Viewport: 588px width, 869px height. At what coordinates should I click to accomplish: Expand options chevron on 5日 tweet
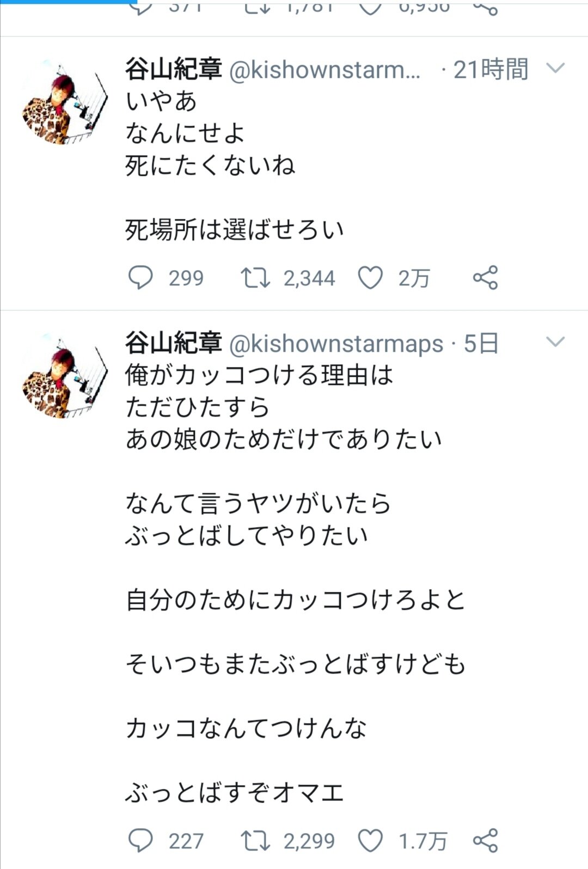tap(555, 342)
